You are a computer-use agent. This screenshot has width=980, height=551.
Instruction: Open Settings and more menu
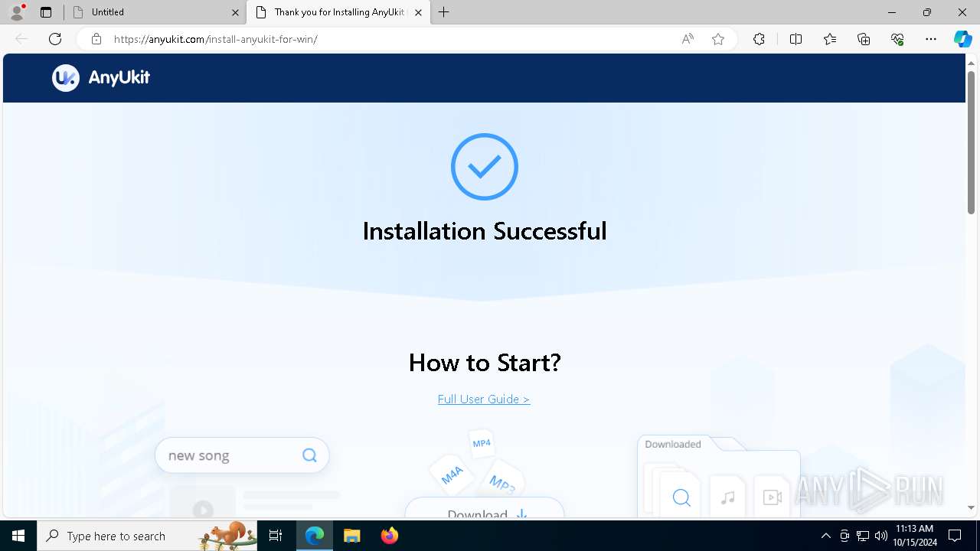tap(931, 39)
